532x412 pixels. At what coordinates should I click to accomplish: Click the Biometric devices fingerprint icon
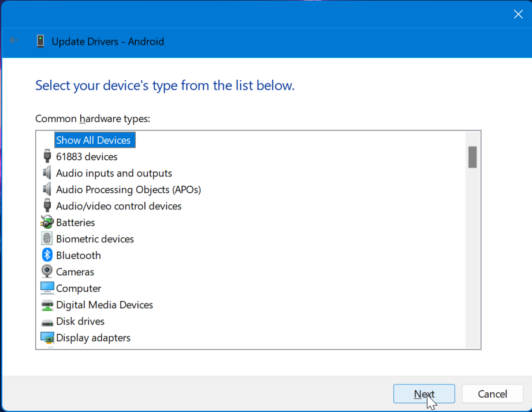click(47, 239)
